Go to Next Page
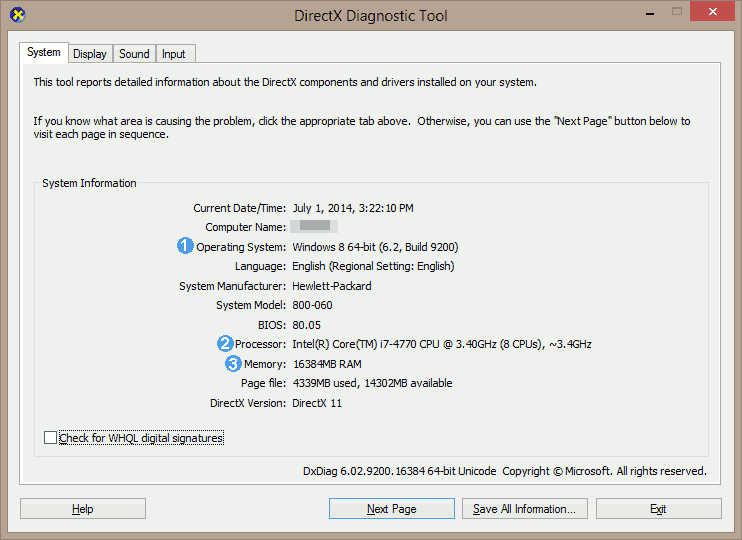Viewport: 742px width, 540px height. pos(392,509)
